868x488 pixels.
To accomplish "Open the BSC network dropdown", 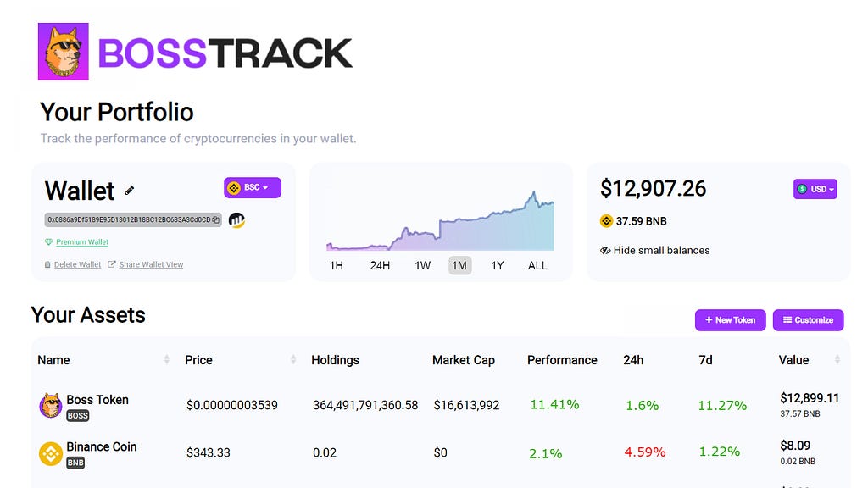I will click(x=253, y=187).
